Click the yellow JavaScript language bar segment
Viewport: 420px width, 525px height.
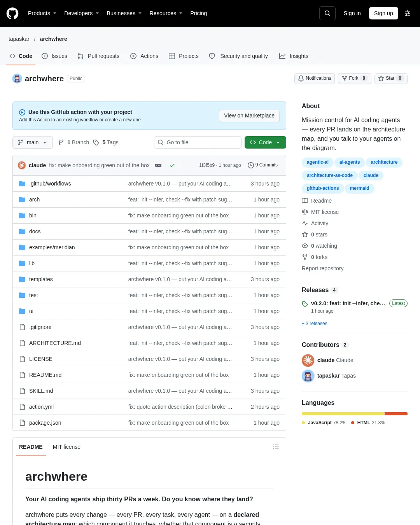tap(343, 414)
